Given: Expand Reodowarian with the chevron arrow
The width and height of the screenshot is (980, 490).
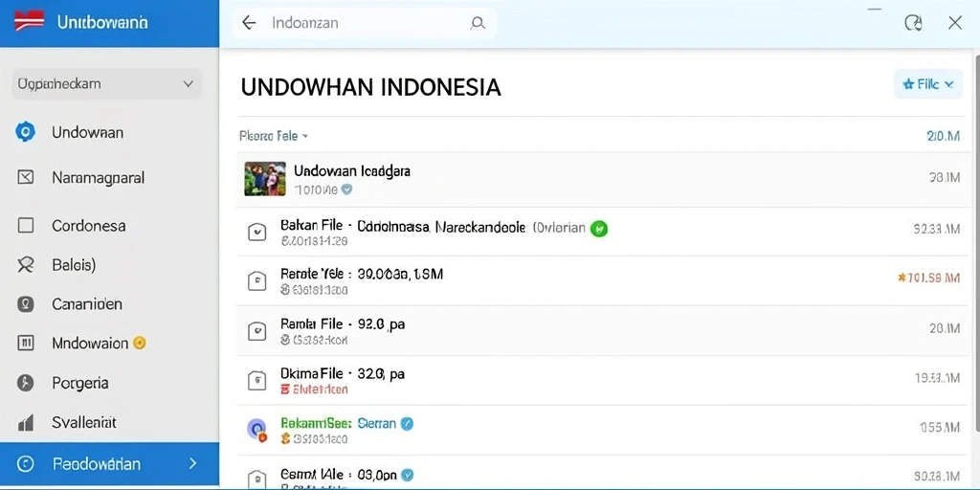Looking at the screenshot, I should (192, 463).
